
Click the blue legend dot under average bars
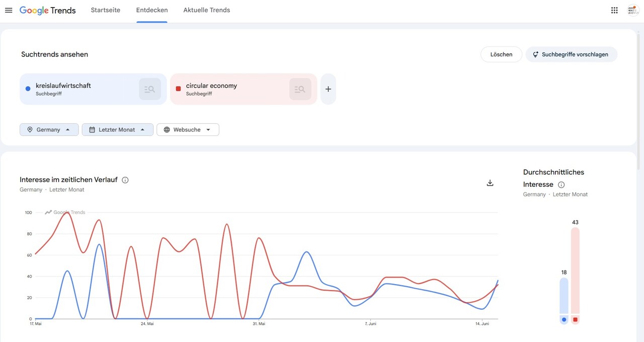[x=564, y=320]
